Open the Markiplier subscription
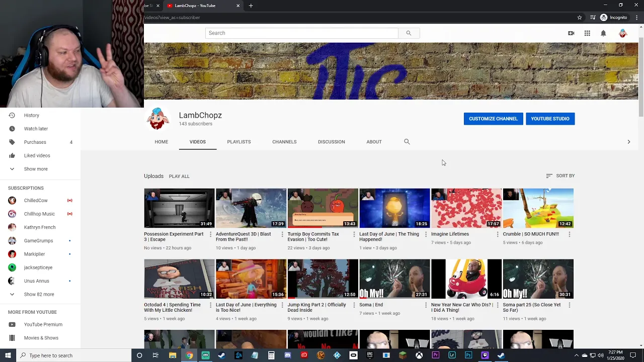The image size is (644, 362). 40,254
